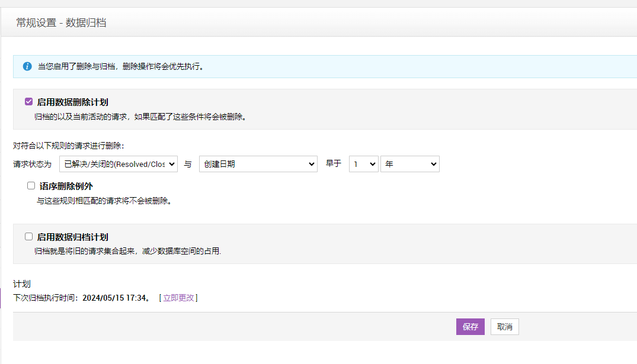The image size is (637, 364).
Task: Click the 常规设置 - 数据归档 page title
Action: click(x=61, y=23)
